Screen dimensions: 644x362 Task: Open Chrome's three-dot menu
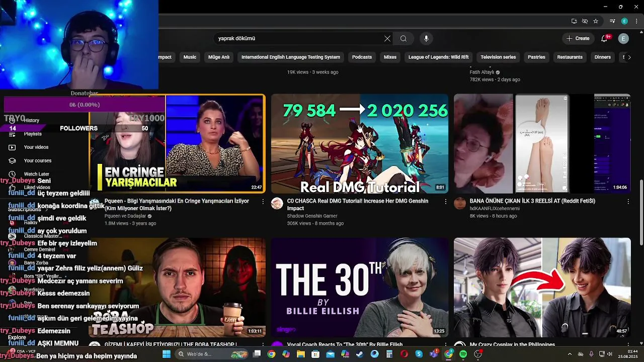click(x=636, y=21)
